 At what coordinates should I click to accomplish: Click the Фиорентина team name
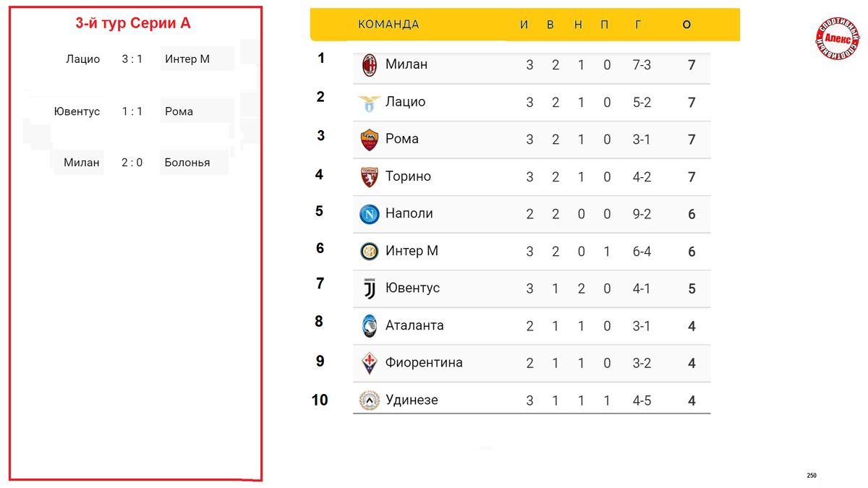coord(424,362)
